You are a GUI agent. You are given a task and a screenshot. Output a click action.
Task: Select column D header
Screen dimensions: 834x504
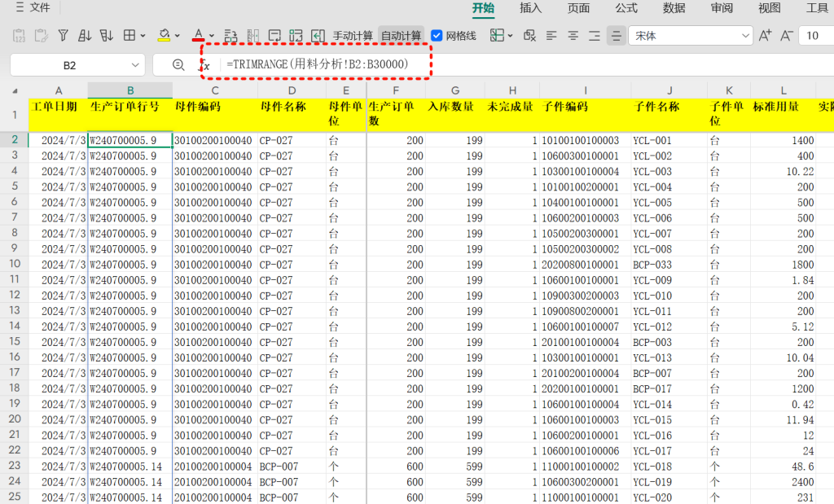pos(292,90)
